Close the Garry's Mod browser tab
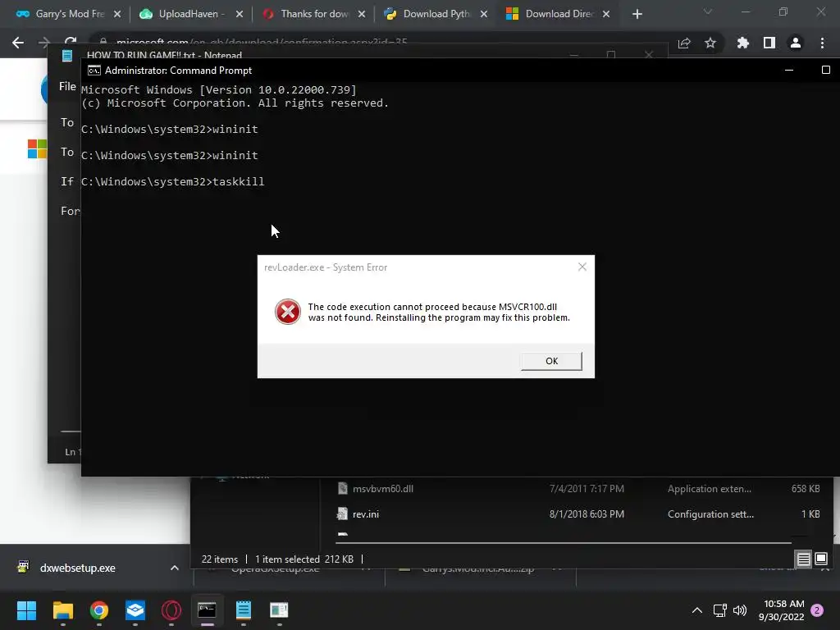Image resolution: width=840 pixels, height=630 pixels. tap(117, 14)
